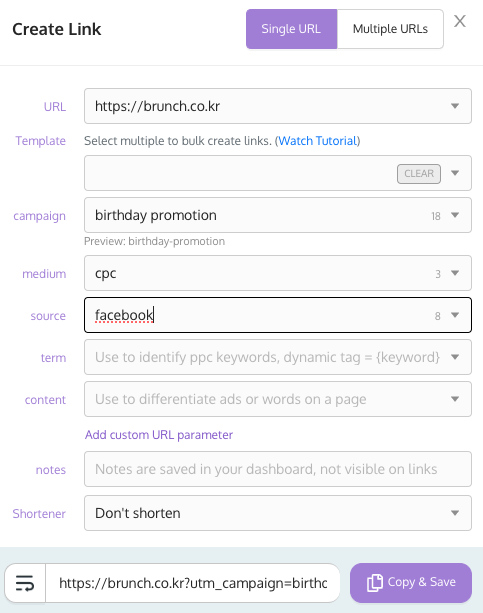Viewport: 483px width, 613px height.
Task: Click into the campaign field text
Action: coord(258,215)
